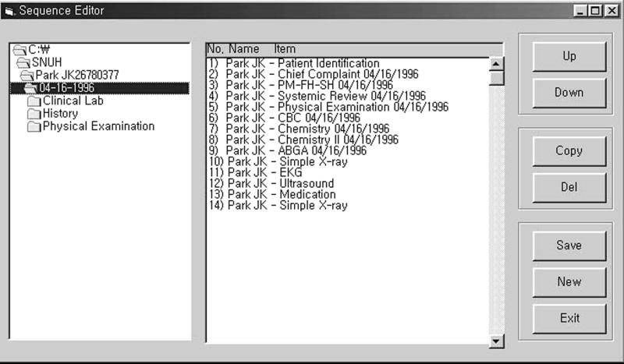Click the Copy button
This screenshot has width=624, height=364.
(569, 150)
